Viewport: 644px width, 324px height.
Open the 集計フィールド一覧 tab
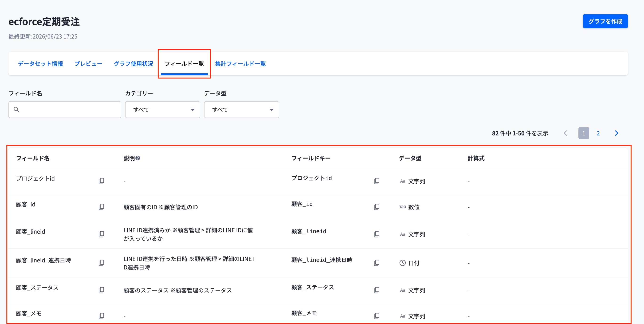[240, 64]
